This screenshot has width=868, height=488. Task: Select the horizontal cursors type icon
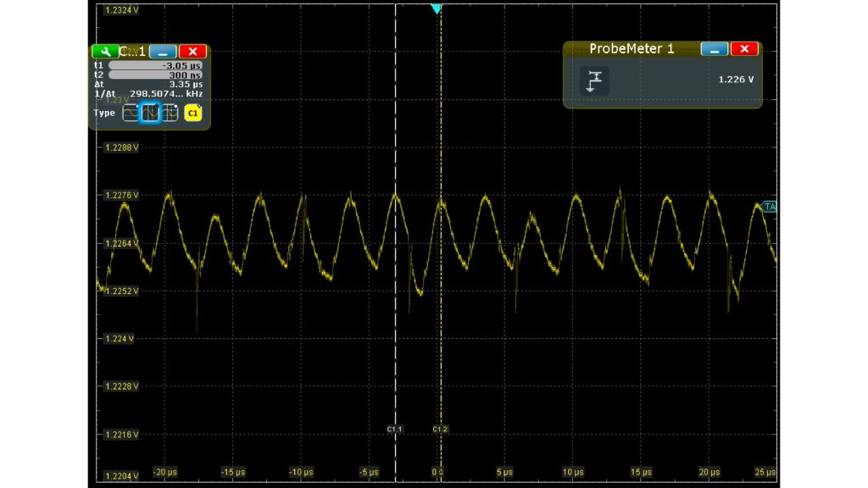[130, 112]
